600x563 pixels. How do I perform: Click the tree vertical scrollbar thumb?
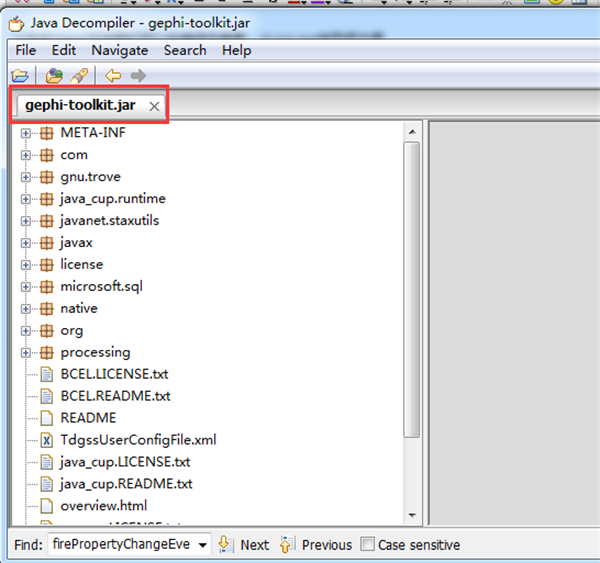point(412,289)
